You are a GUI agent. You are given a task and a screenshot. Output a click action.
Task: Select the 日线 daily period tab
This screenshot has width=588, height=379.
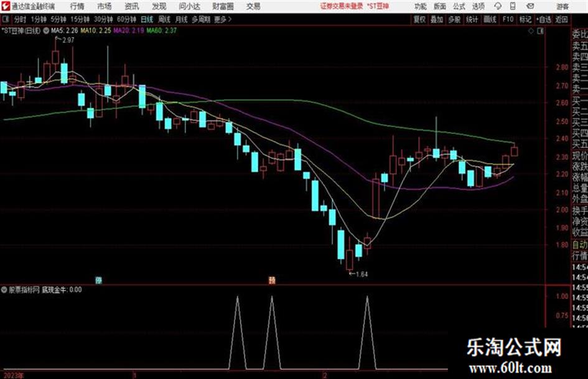point(147,19)
